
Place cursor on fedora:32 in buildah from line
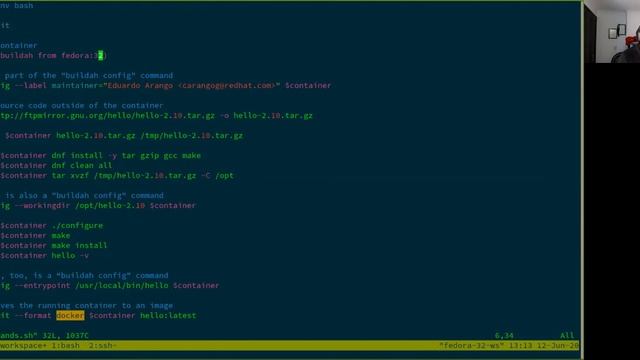(82, 56)
